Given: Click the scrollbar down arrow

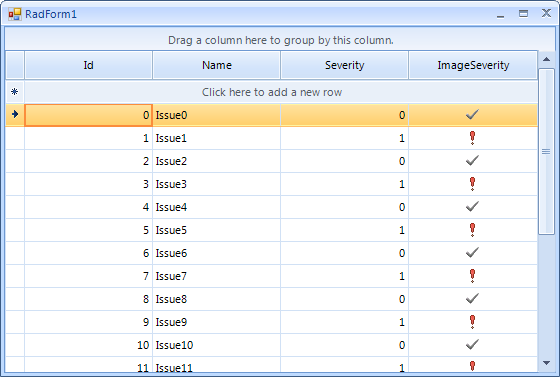Looking at the screenshot, I should point(546,363).
